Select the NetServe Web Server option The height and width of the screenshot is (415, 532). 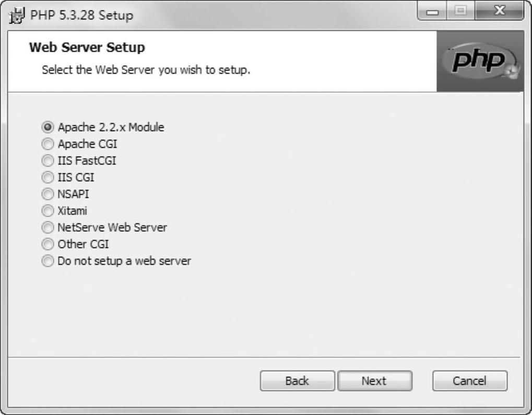tap(48, 227)
